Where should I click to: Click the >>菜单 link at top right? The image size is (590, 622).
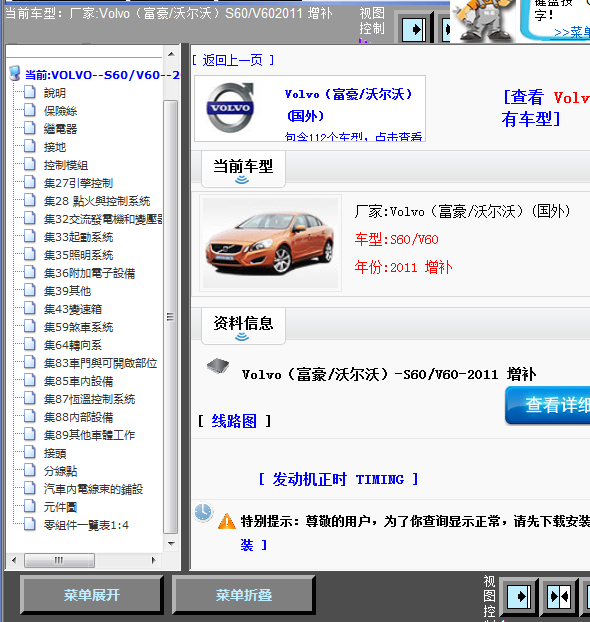click(x=571, y=32)
